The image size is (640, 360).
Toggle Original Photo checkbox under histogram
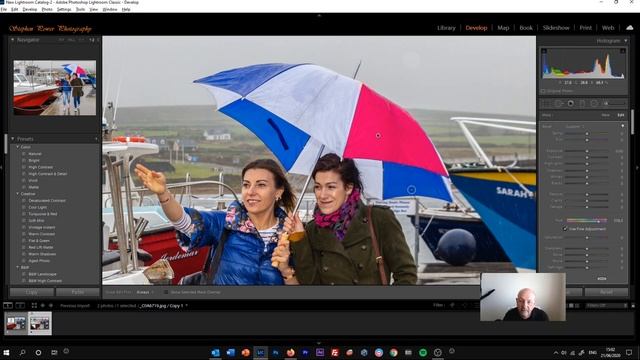coord(543,91)
